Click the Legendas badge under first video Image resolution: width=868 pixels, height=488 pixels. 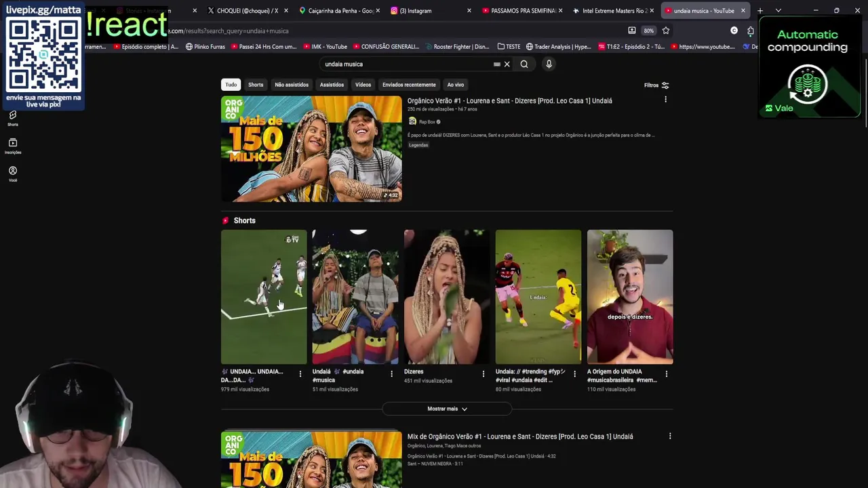(x=418, y=145)
